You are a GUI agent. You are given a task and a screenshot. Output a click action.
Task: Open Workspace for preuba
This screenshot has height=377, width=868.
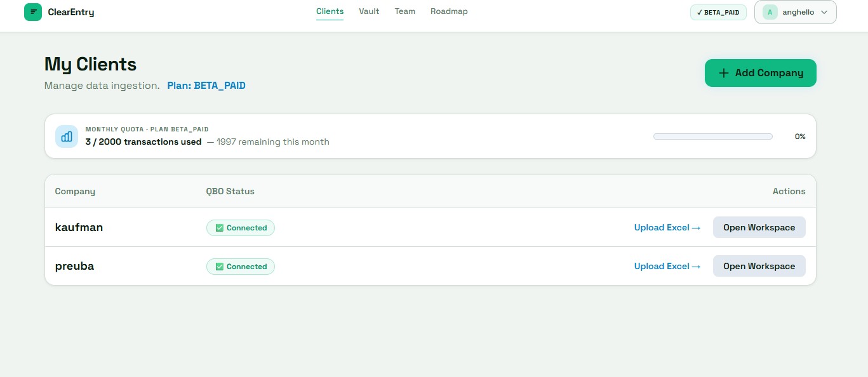point(759,266)
